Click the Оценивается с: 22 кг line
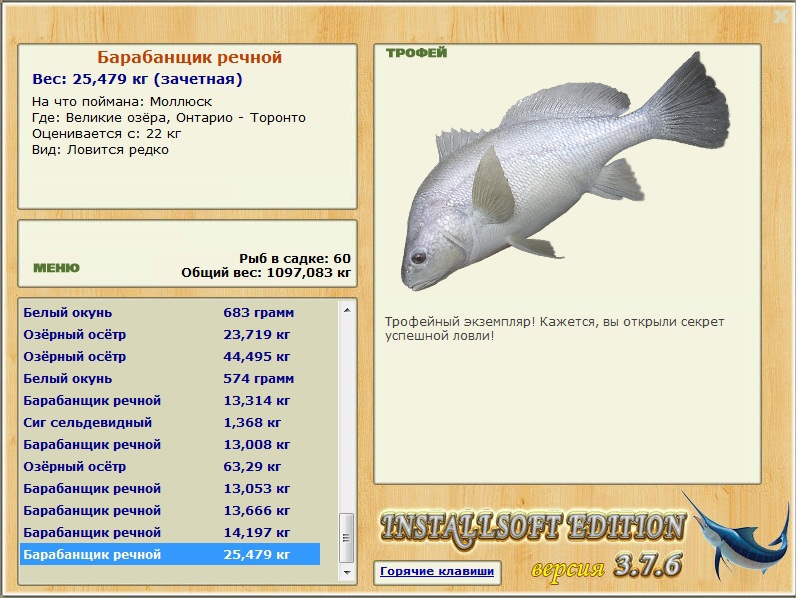This screenshot has width=796, height=598. coord(106,134)
